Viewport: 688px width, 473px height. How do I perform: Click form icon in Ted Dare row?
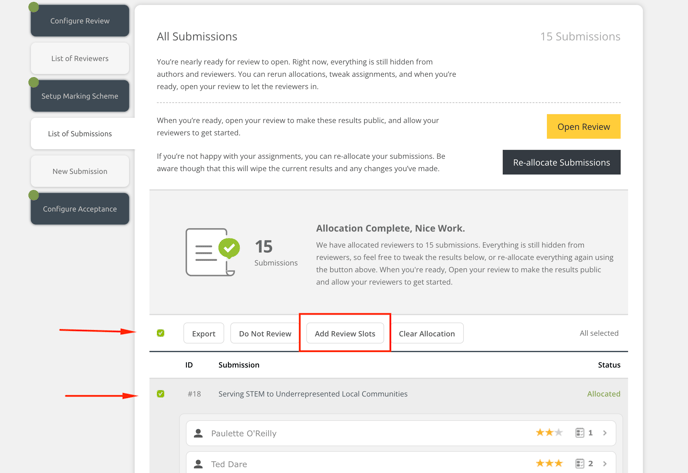[x=579, y=464]
